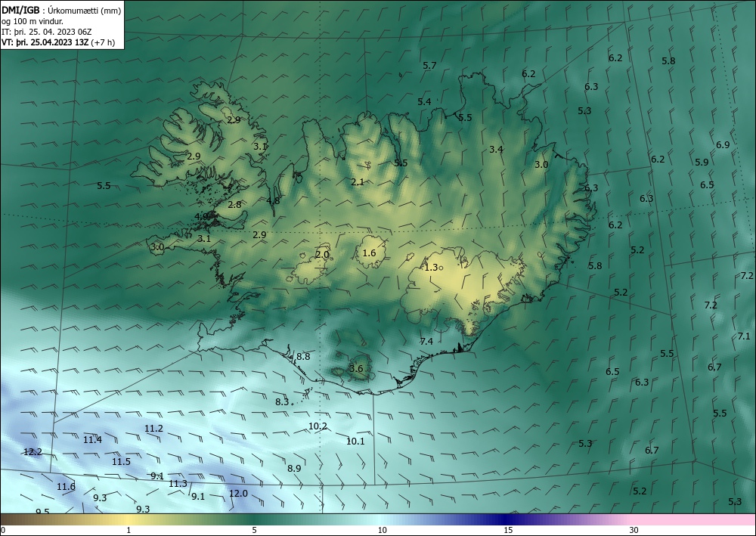Click the value 8.3 off the south coast

(282, 401)
